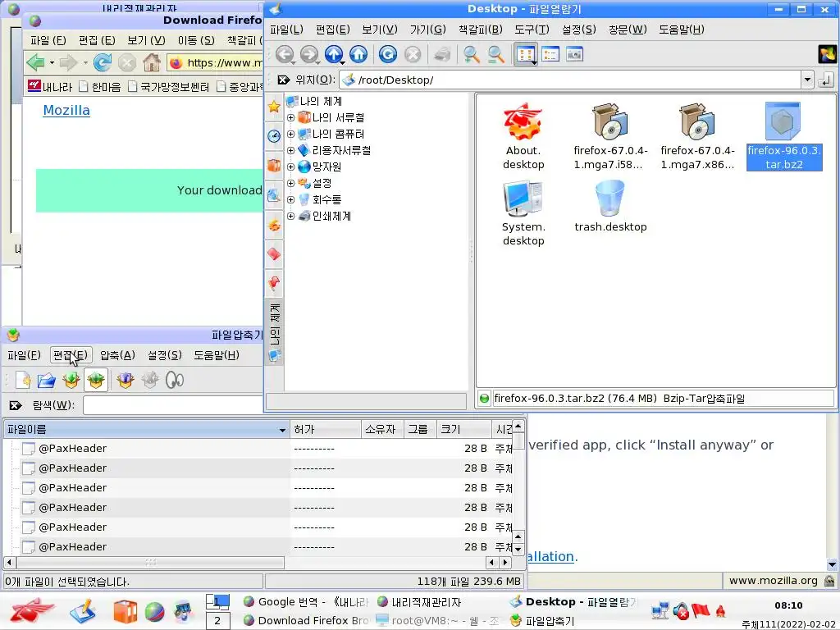The height and width of the screenshot is (630, 840).
Task: Expand the 회수통 tree node
Action: pos(290,200)
